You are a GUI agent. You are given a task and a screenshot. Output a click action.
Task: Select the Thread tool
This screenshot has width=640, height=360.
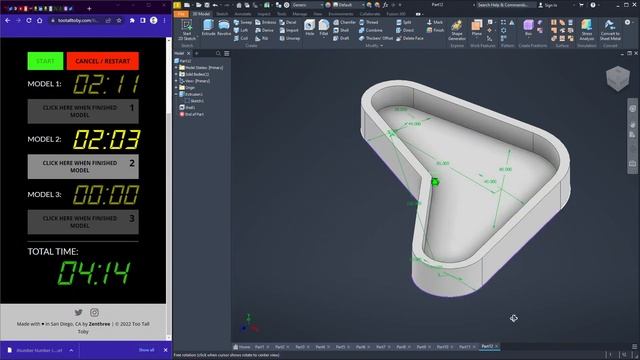point(369,22)
